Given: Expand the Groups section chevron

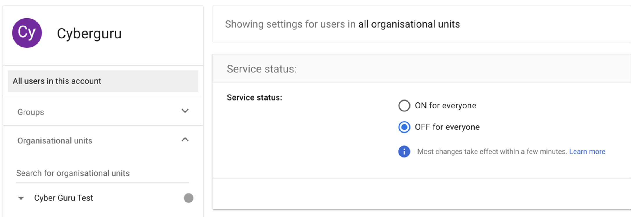Looking at the screenshot, I should click(185, 111).
